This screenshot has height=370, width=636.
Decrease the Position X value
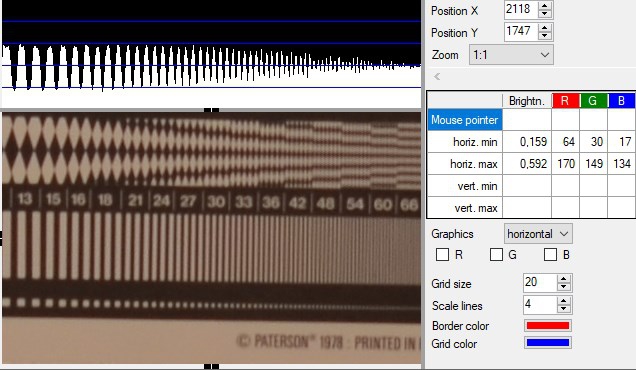tap(545, 13)
